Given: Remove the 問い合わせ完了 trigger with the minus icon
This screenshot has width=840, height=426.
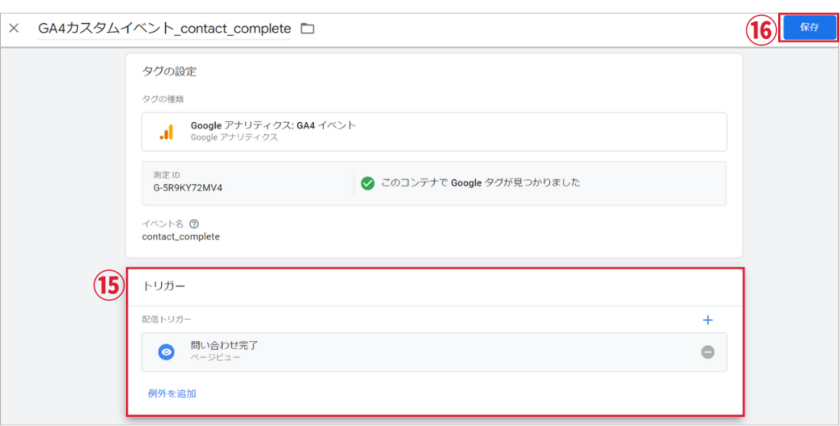Looking at the screenshot, I should (x=707, y=352).
